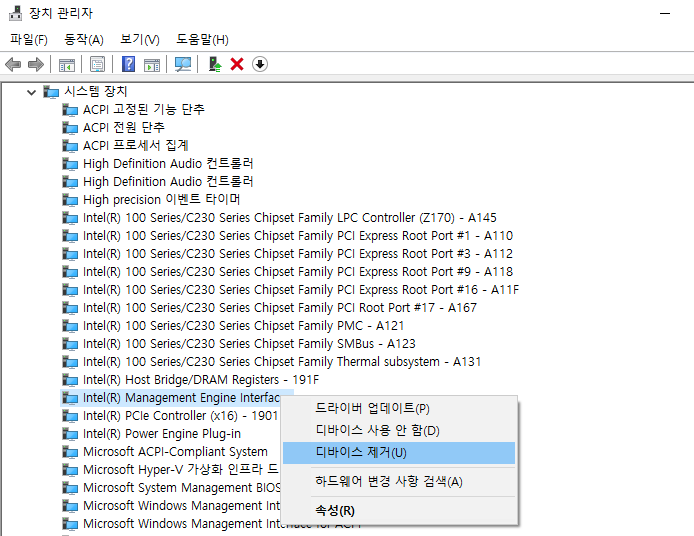Click icon beside ACPI 고정된 기능 단추

70,110
